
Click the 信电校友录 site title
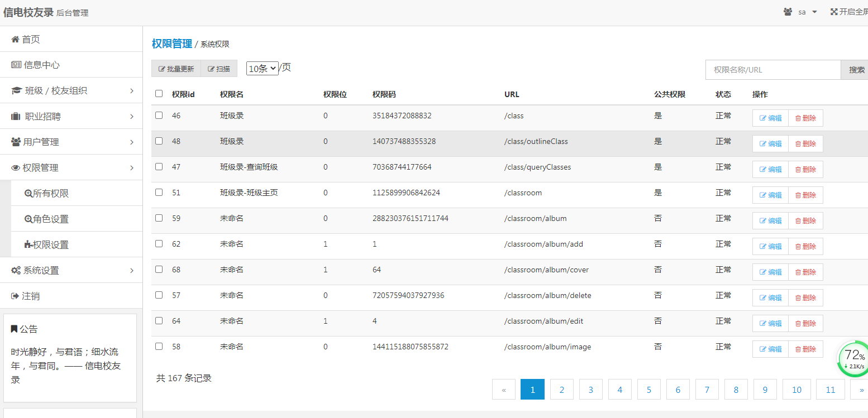[x=28, y=12]
